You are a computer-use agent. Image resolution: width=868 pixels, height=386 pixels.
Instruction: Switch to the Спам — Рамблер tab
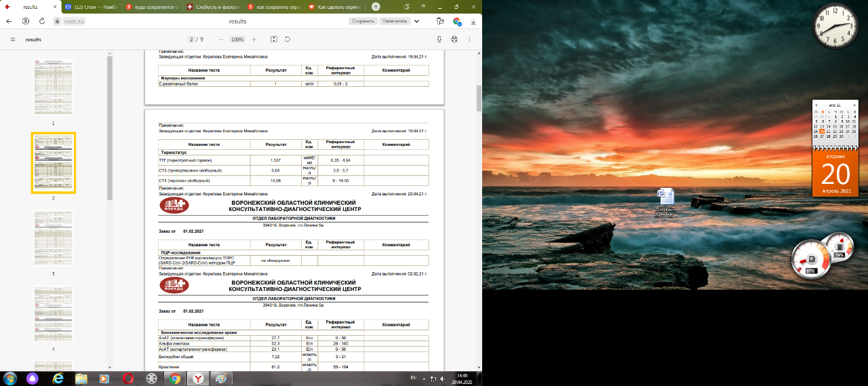coord(94,7)
